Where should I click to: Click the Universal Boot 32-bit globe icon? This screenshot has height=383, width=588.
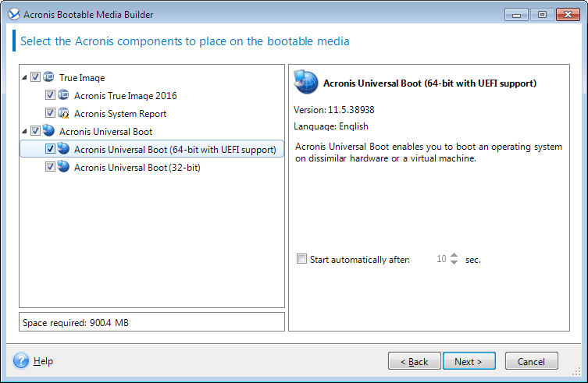(64, 167)
